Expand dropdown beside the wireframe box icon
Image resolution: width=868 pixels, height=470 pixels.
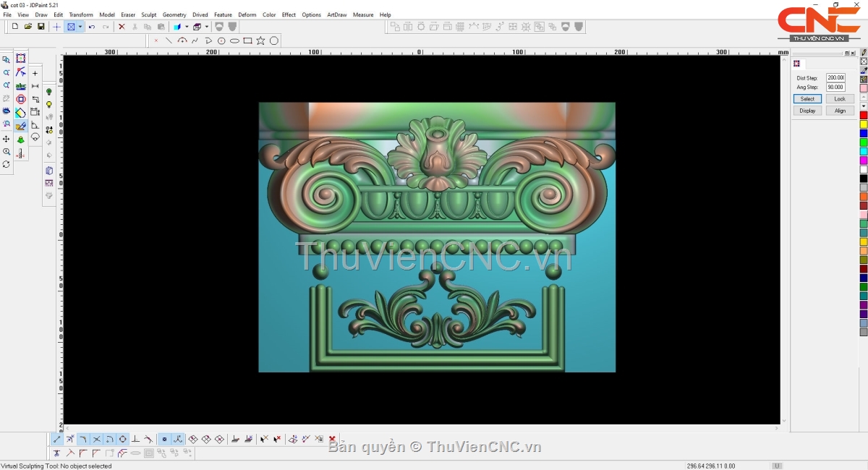(207, 27)
